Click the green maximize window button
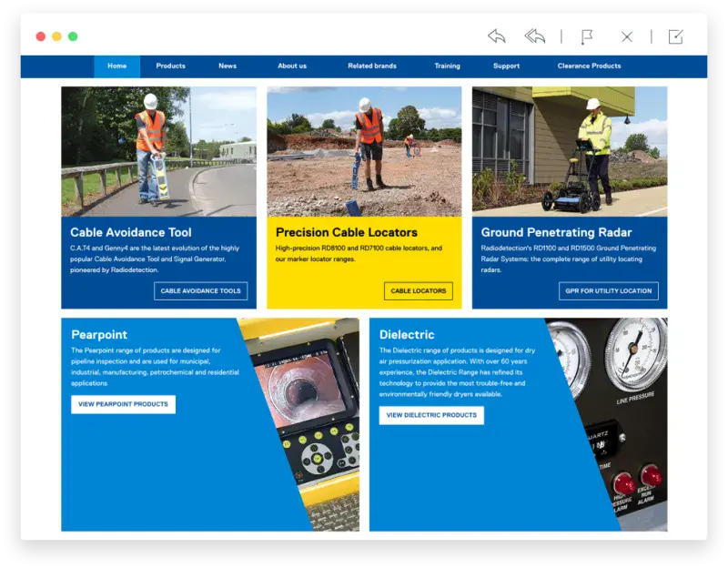The width and height of the screenshot is (728, 568). point(73,36)
